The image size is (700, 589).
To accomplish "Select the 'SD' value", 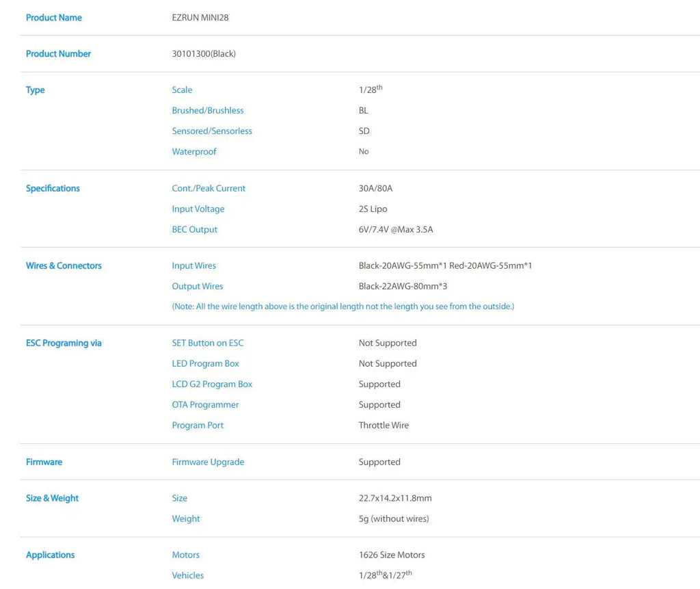I will click(364, 131).
